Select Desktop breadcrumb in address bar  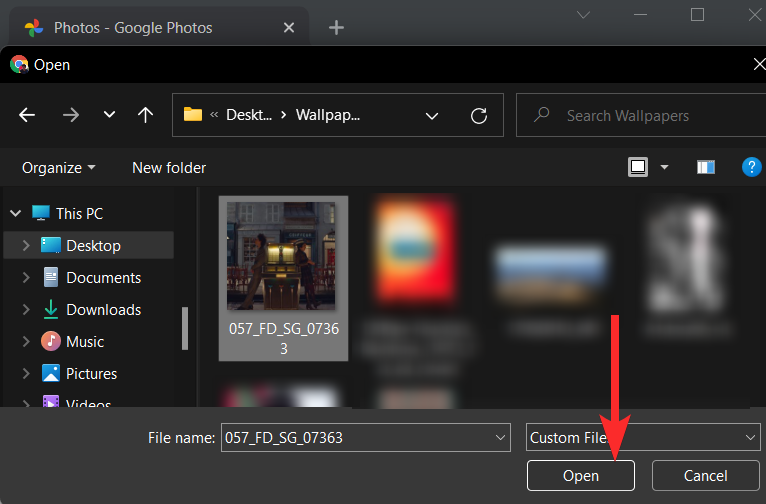249,115
